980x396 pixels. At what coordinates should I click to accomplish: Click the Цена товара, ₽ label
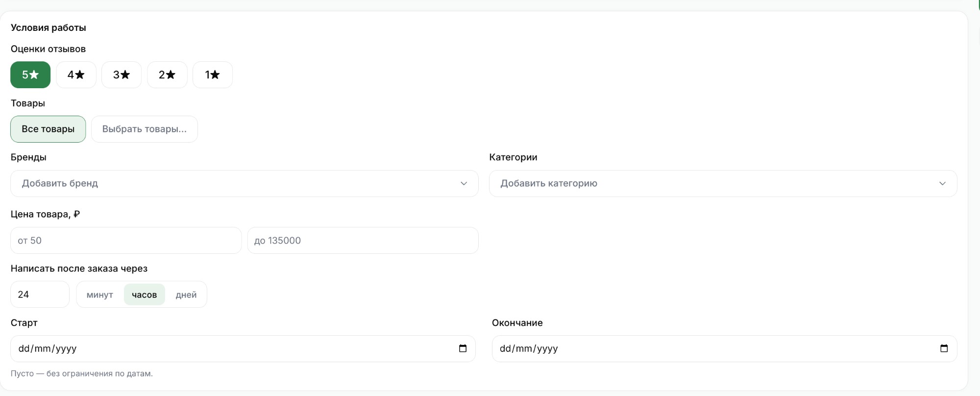coord(45,214)
